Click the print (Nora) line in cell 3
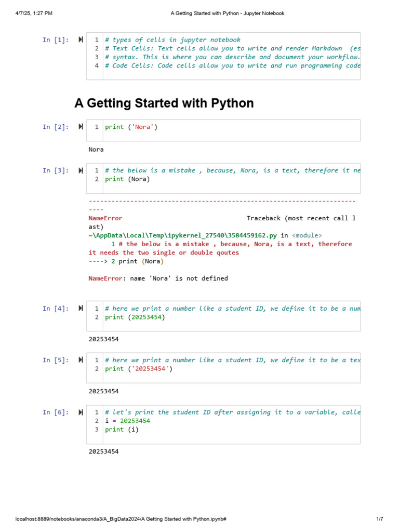Viewport: 399px width, 532px height. (127, 179)
